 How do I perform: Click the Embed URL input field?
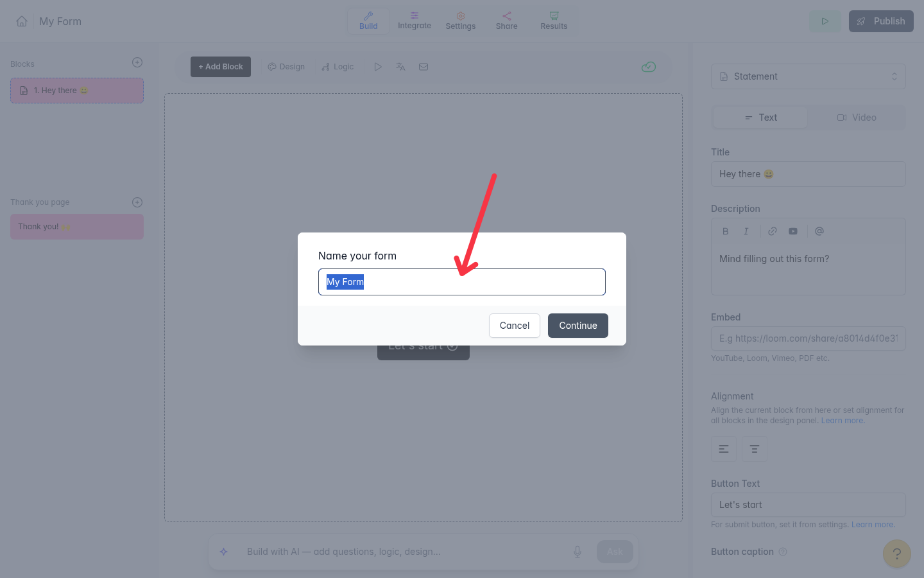click(x=809, y=338)
